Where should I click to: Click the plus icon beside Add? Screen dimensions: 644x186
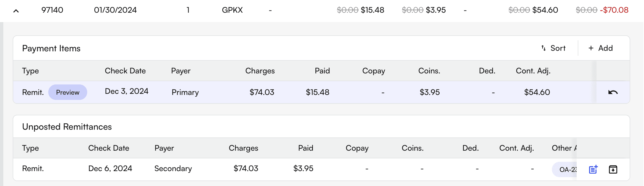click(591, 48)
